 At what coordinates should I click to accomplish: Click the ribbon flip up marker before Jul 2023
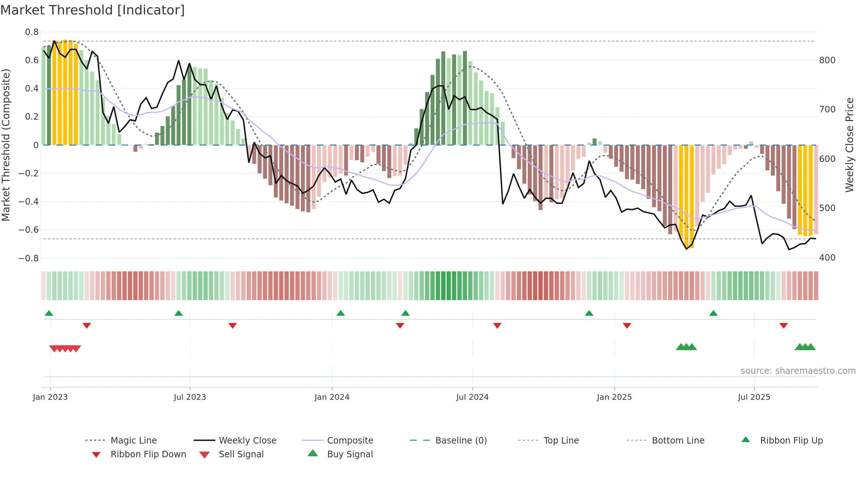179,313
